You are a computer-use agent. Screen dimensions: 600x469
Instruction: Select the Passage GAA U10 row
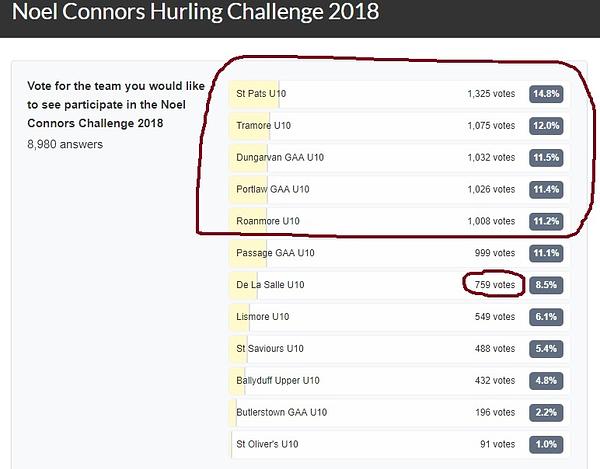[x=399, y=253]
